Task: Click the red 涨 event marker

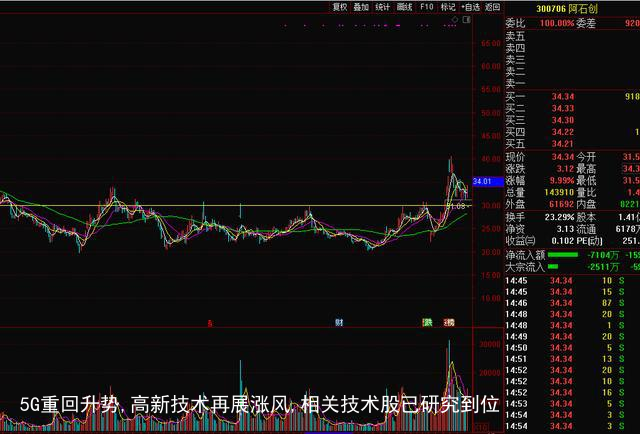Action: pyautogui.click(x=449, y=322)
